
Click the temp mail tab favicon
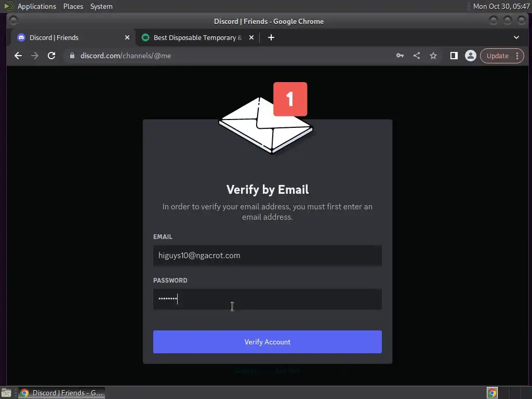tap(145, 37)
